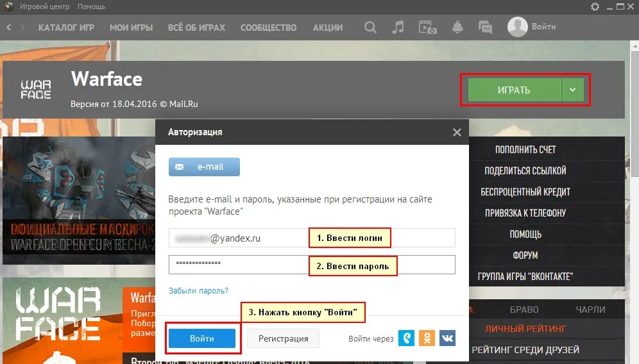Open ФОРУМ in side menu
The width and height of the screenshot is (639, 364).
525,256
